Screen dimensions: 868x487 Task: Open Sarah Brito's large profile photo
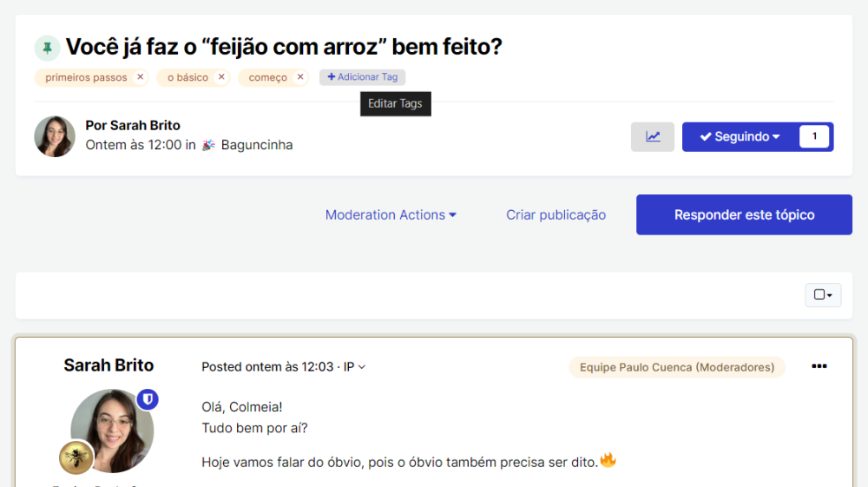click(112, 430)
